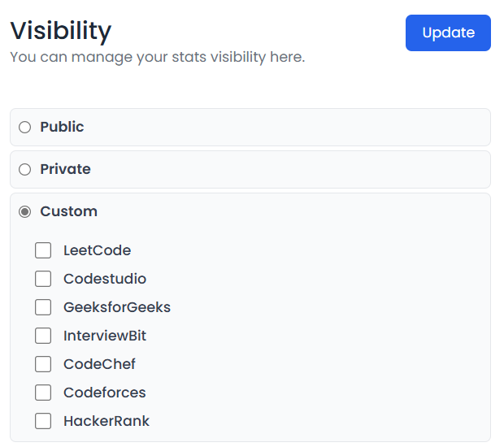This screenshot has height=447, width=504.
Task: Select the Public radio button
Action: pyautogui.click(x=24, y=128)
